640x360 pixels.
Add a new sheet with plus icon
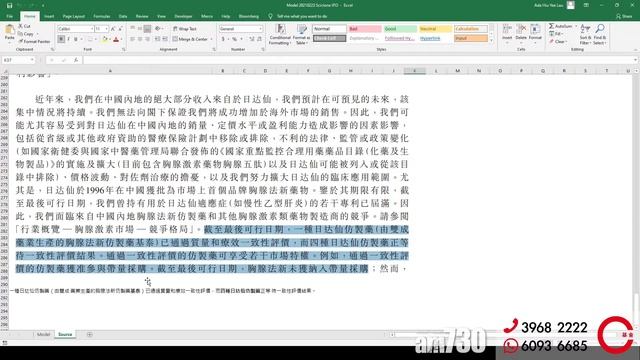pyautogui.click(x=89, y=335)
